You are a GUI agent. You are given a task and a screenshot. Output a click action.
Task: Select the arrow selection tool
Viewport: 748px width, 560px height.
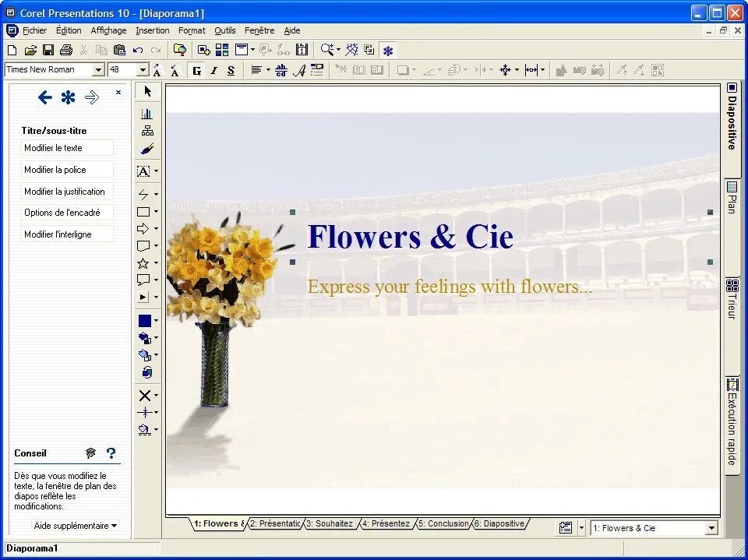point(147,91)
